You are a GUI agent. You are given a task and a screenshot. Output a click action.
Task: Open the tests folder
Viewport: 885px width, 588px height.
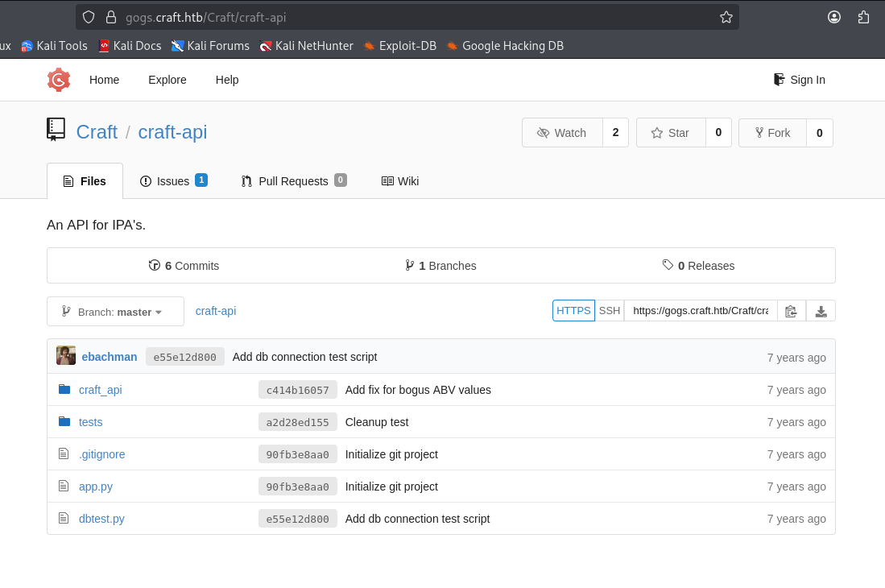tap(91, 422)
